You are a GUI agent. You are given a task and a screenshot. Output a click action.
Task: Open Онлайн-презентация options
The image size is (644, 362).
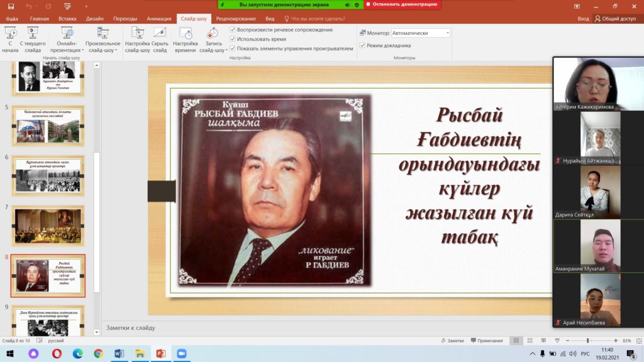(x=67, y=40)
